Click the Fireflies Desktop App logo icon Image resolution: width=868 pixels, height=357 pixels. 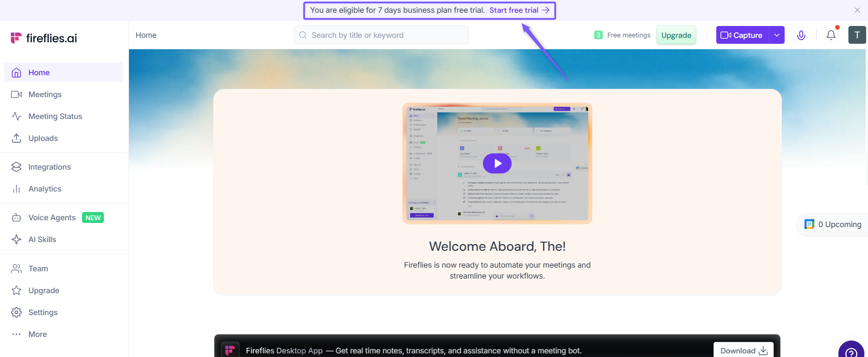(230, 350)
